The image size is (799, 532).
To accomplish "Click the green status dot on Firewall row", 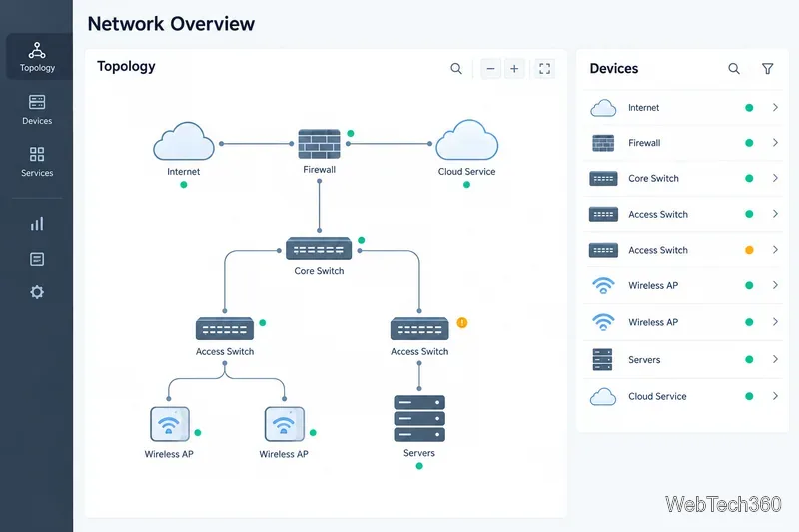I will pos(749,143).
